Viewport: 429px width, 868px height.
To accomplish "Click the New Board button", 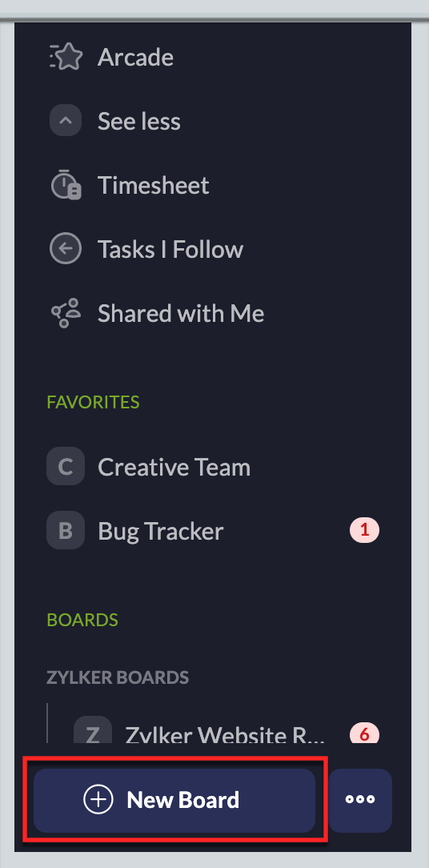I will [x=174, y=801].
